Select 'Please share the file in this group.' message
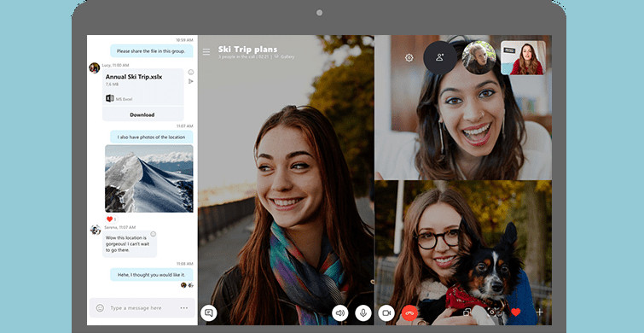644x333 pixels. tap(152, 51)
